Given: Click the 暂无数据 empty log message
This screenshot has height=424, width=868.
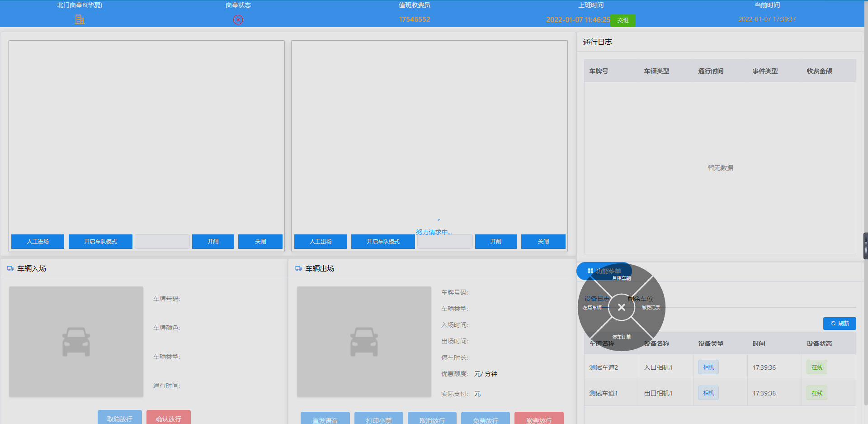Looking at the screenshot, I should (721, 168).
